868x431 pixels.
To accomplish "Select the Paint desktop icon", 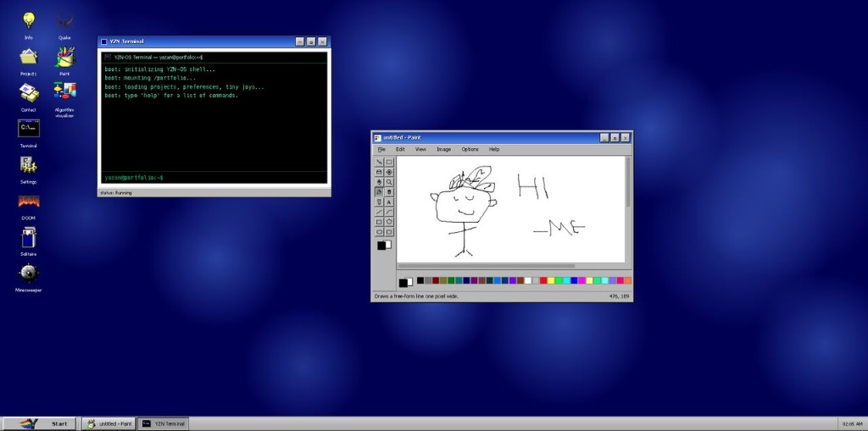I will click(64, 61).
